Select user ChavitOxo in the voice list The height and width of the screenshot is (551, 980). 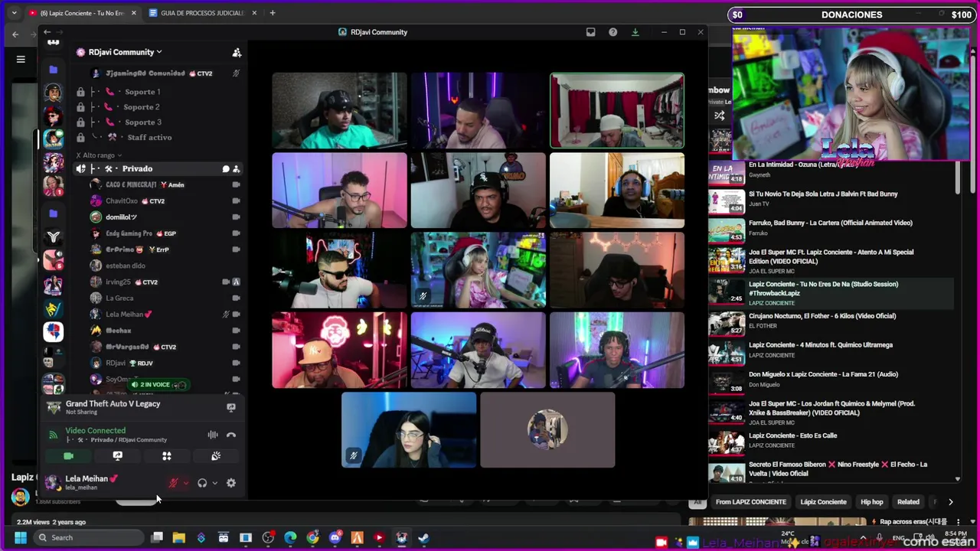[121, 201]
